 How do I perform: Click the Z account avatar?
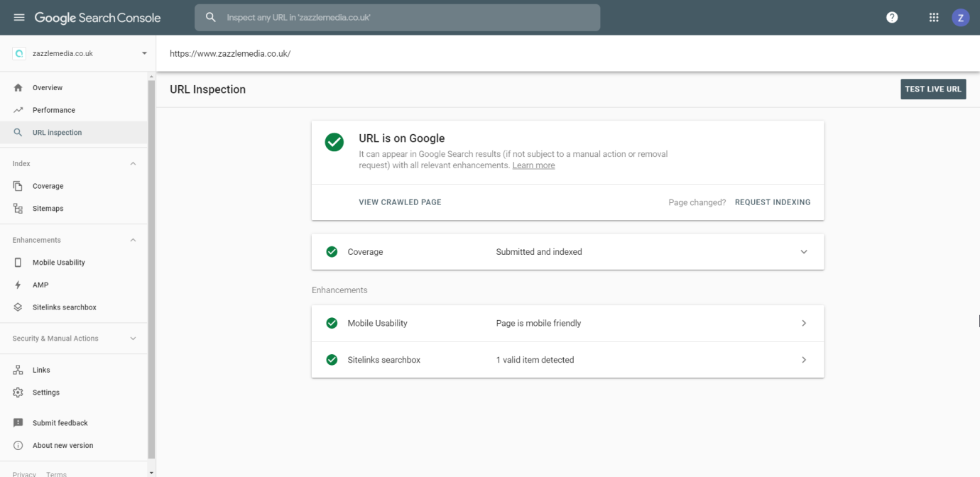coord(960,16)
